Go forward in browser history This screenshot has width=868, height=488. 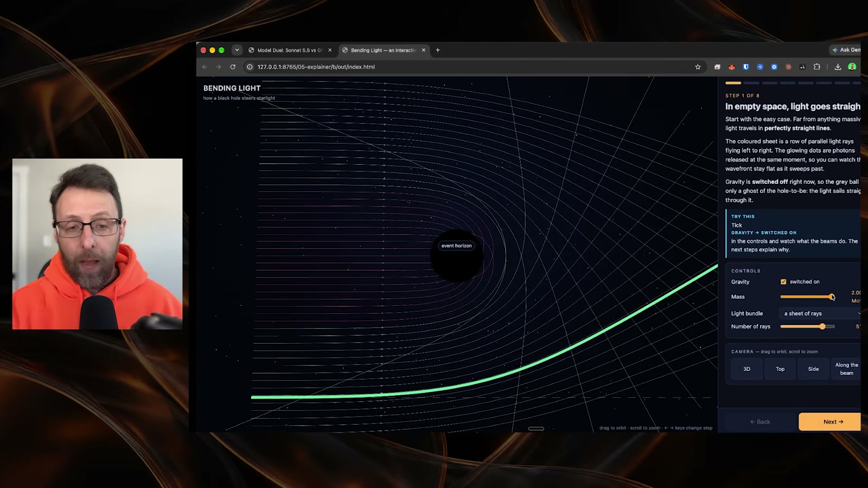tap(219, 67)
